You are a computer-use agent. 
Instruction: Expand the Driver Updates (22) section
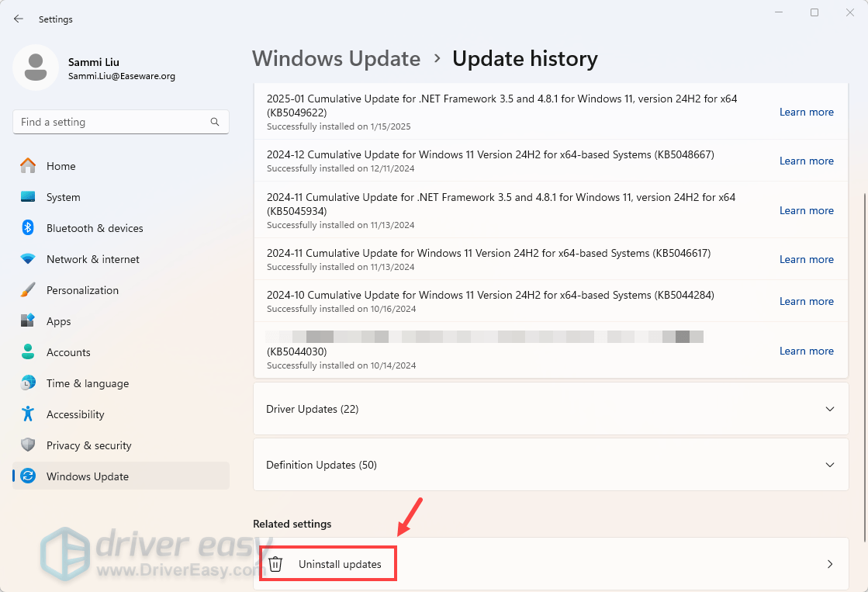point(829,409)
